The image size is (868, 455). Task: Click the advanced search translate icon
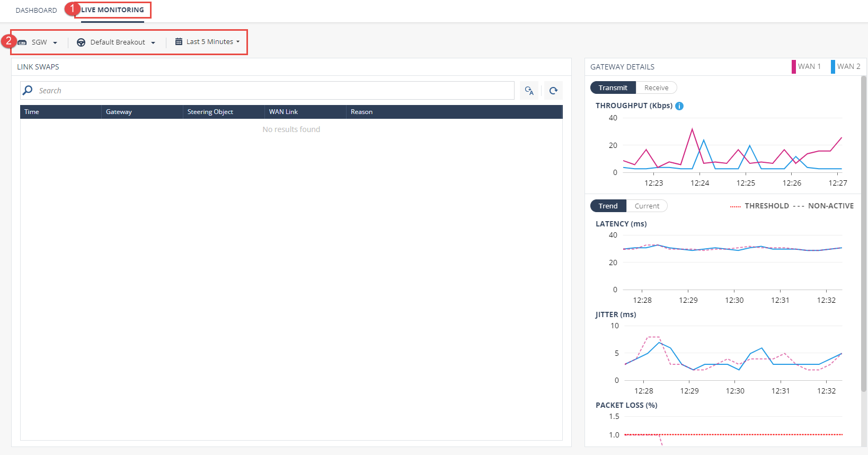[x=529, y=91]
